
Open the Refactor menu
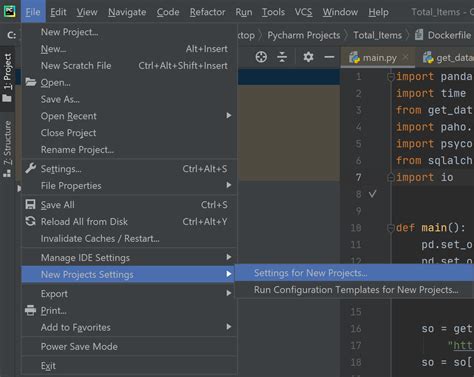(x=207, y=12)
